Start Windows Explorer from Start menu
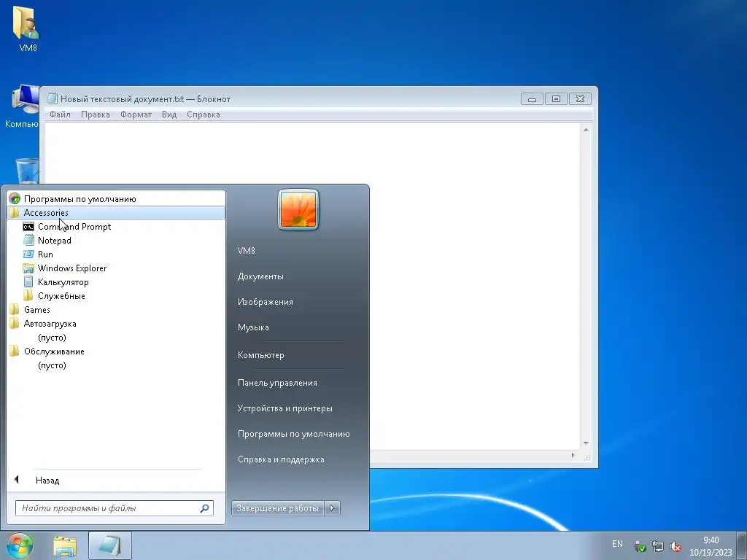The image size is (747, 560). coord(65,268)
